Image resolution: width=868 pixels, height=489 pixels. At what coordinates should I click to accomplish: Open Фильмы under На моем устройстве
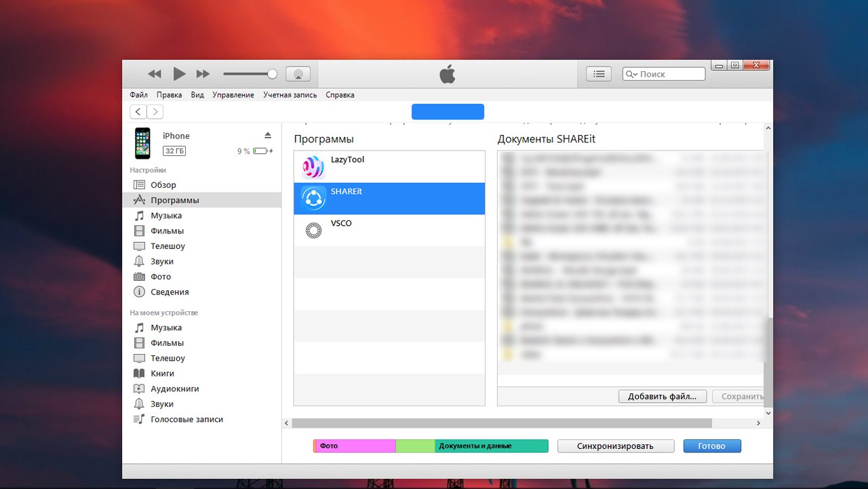[x=202, y=343]
